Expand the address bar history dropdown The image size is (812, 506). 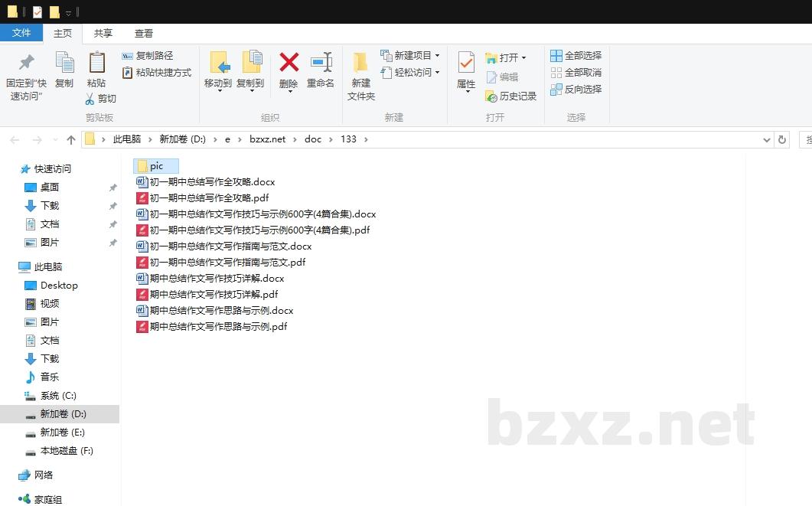(x=767, y=139)
